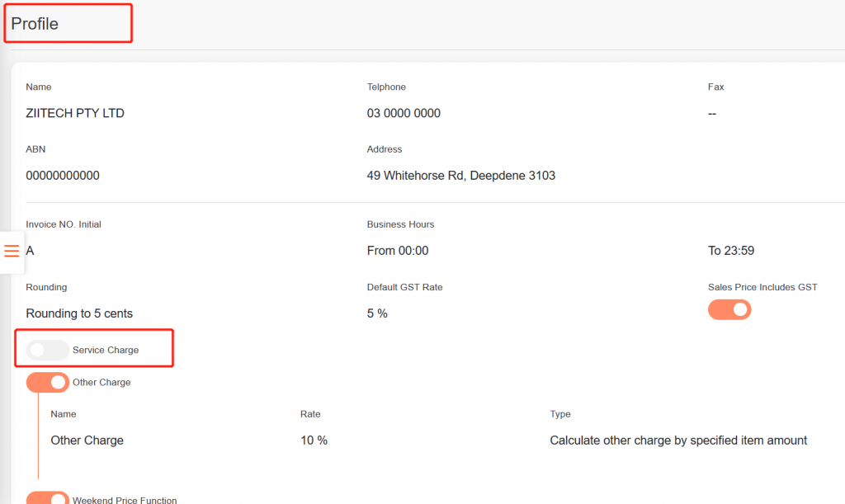The width and height of the screenshot is (845, 504).
Task: Click the telephone number 03 0000 0000
Action: (x=404, y=113)
